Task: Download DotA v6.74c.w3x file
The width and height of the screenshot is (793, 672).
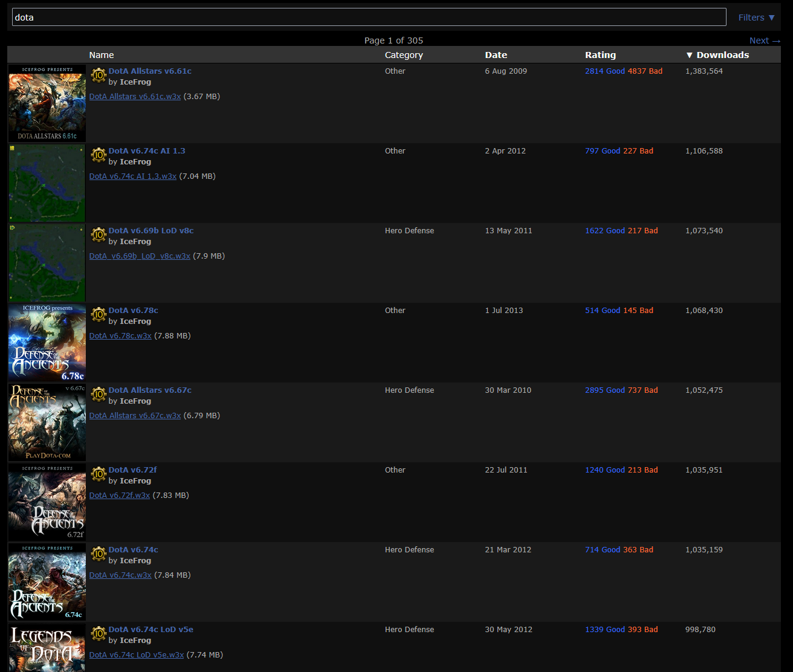Action: pyautogui.click(x=120, y=575)
